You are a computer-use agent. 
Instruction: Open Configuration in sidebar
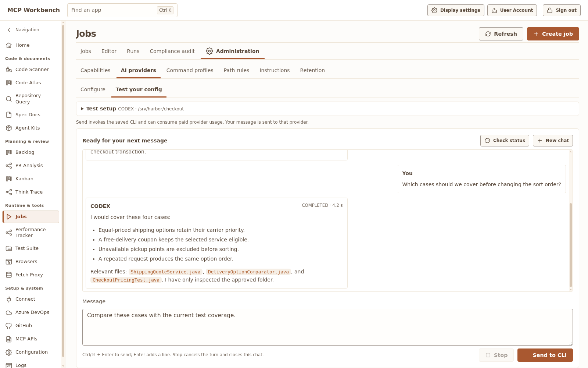coord(31,352)
